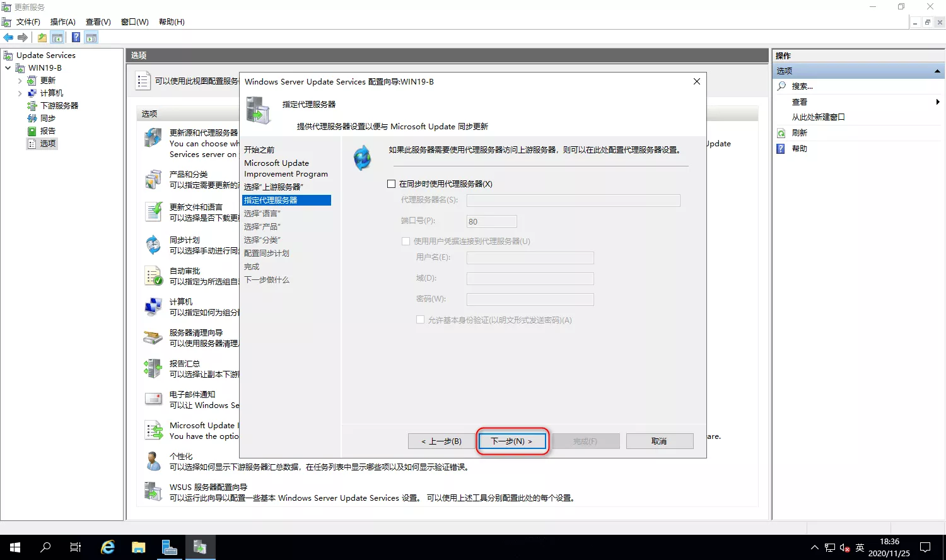This screenshot has width=946, height=560.
Task: Enable 在同步时使用代理服务器 checkbox
Action: tap(392, 184)
